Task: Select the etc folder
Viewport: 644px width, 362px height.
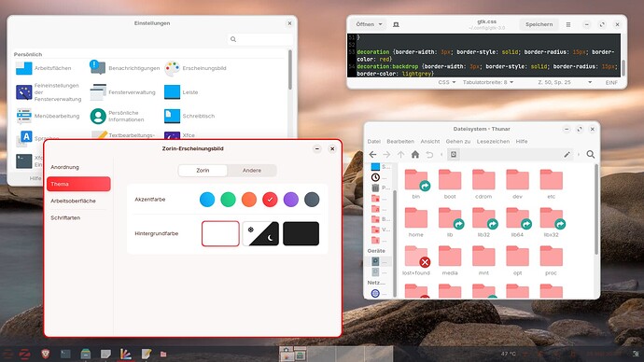Action: point(552,185)
